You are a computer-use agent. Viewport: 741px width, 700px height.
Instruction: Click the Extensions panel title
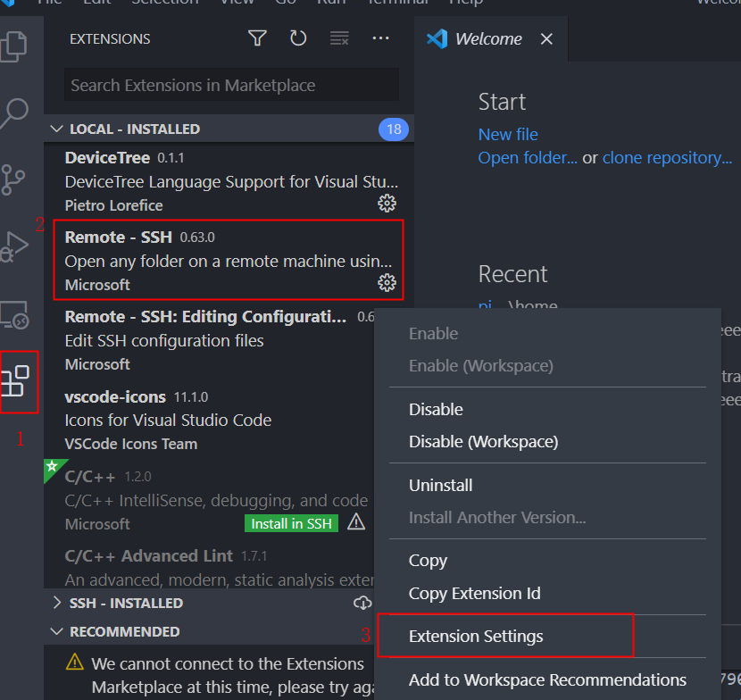click(x=110, y=38)
